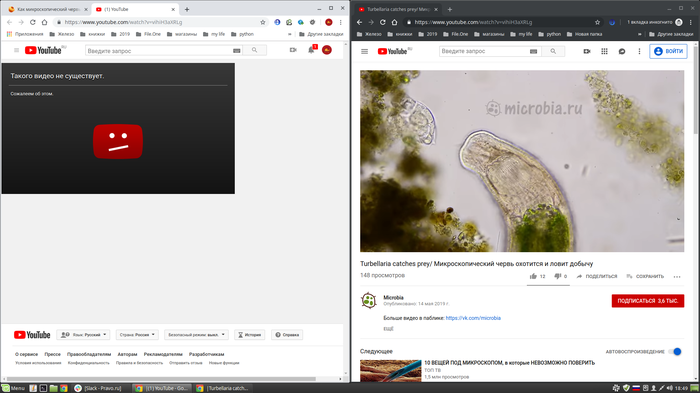Open the Страна: Россия country dropdown
This screenshot has height=393, width=700.
tap(137, 334)
